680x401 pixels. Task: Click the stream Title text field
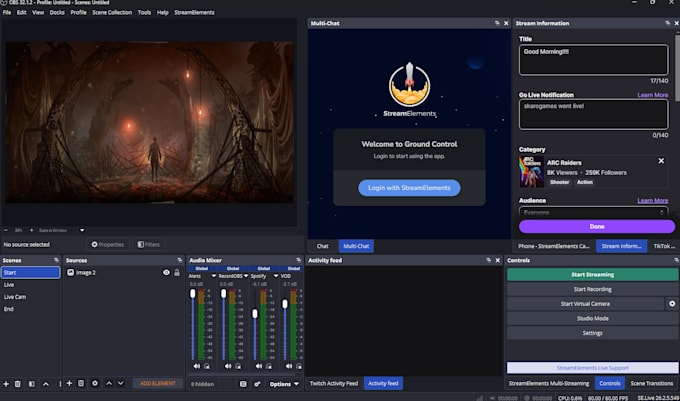593,60
